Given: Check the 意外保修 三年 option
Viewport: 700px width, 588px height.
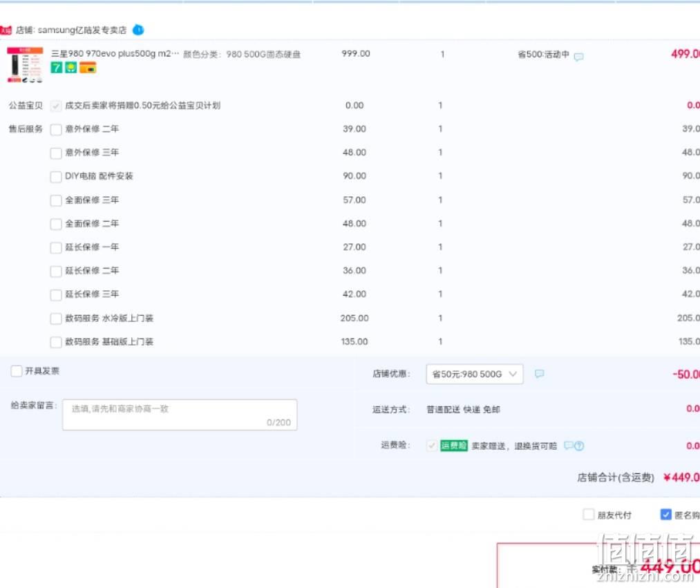Looking at the screenshot, I should pyautogui.click(x=56, y=153).
